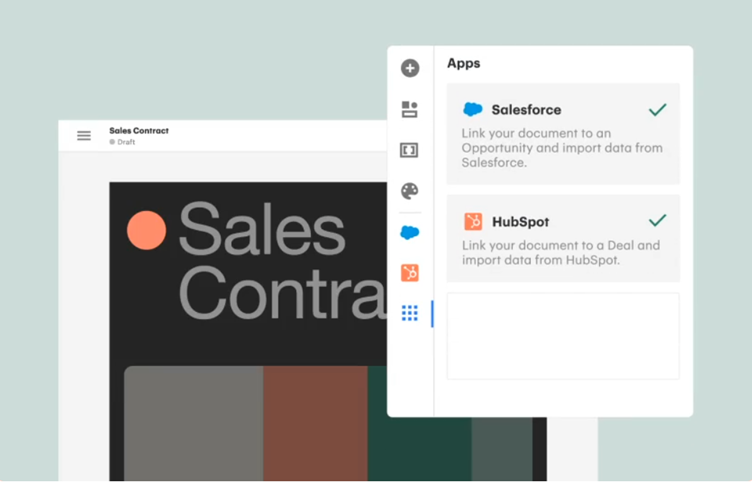This screenshot has height=487, width=752.
Task: Toggle the Salesforce checkmark in Apps panel
Action: coord(657,110)
